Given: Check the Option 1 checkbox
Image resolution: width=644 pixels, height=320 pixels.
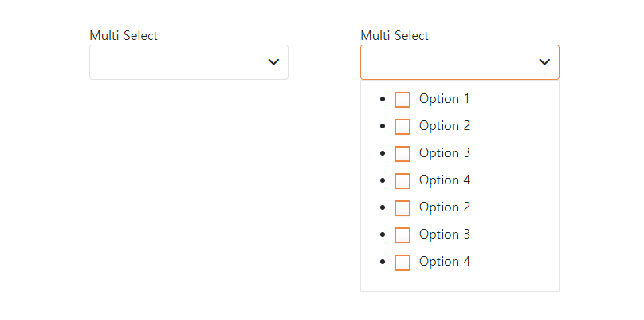Looking at the screenshot, I should [402, 100].
